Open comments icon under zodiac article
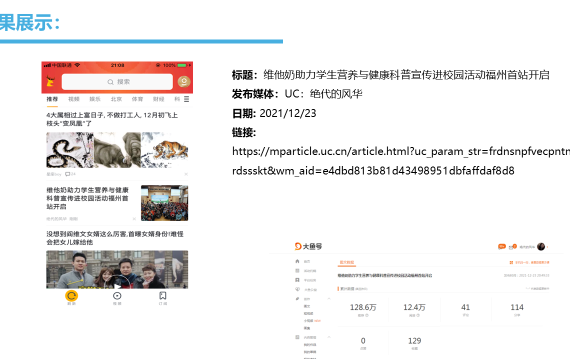This screenshot has width=570, height=360. point(68,174)
